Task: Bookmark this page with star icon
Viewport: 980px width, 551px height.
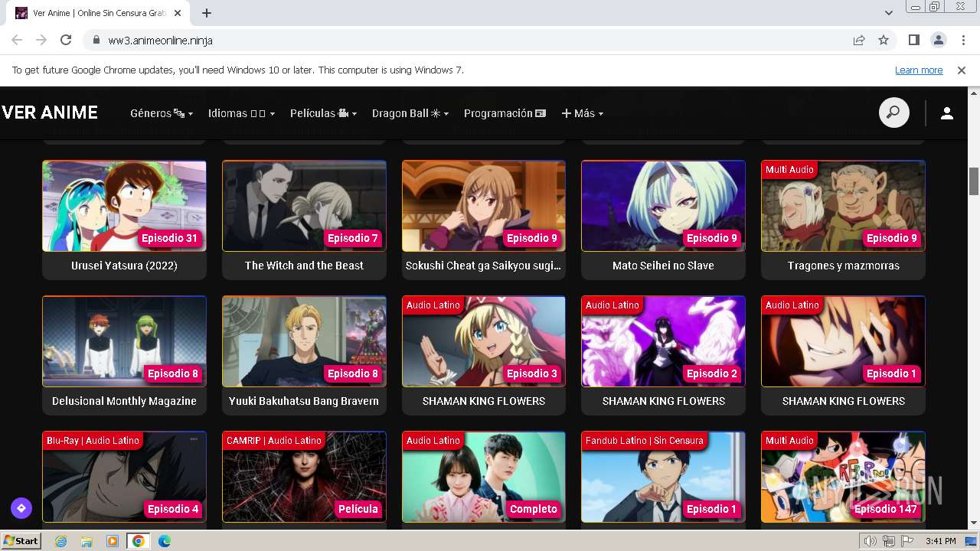Action: tap(884, 40)
